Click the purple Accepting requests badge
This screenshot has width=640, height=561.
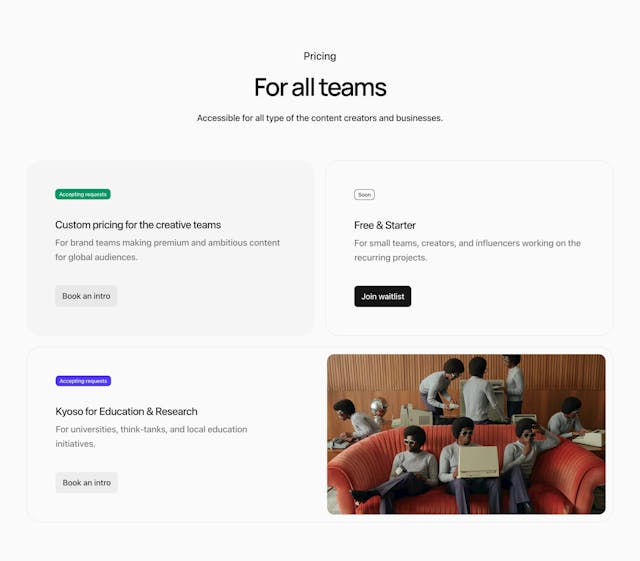pyautogui.click(x=83, y=381)
